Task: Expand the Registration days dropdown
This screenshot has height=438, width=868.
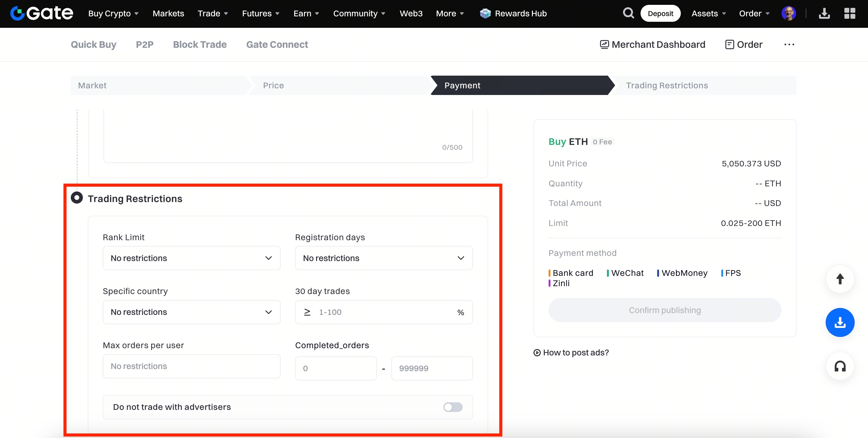Action: click(383, 258)
